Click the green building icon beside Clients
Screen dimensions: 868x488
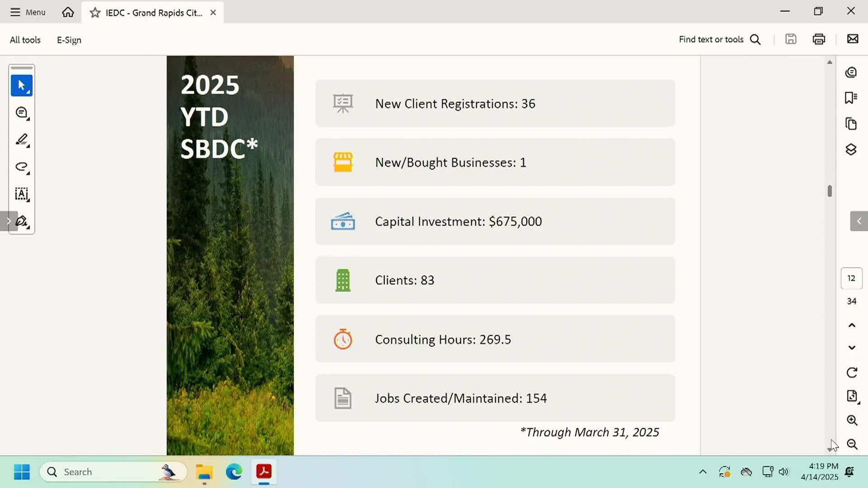[x=343, y=280]
